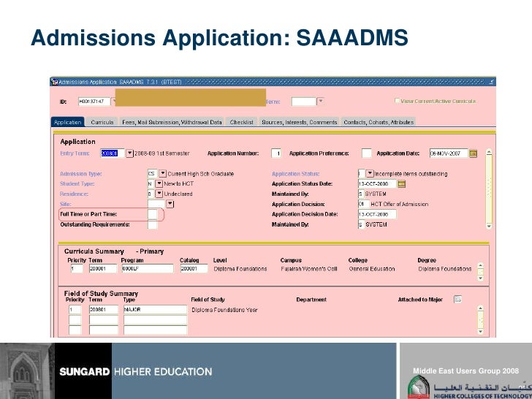Click the Curricula Summary Catalog field
This screenshot has height=399, width=532.
point(194,269)
